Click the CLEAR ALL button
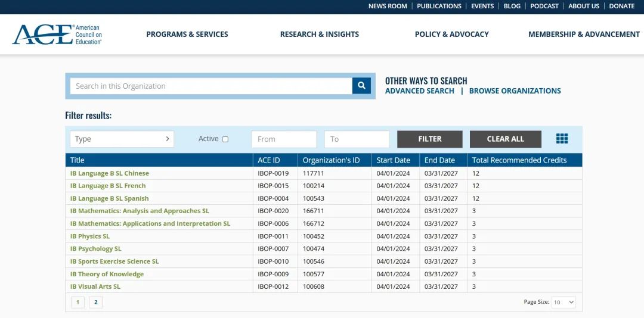 coord(506,139)
